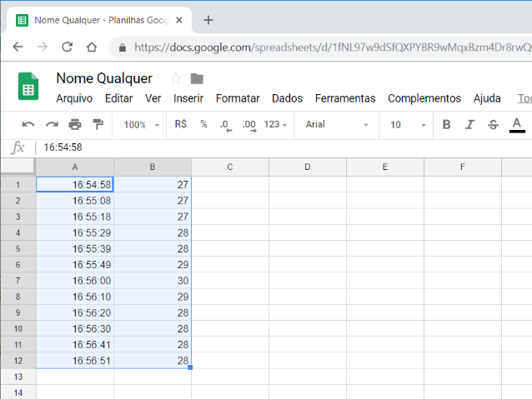Select cell with value 30
532x399 pixels.
pos(153,281)
